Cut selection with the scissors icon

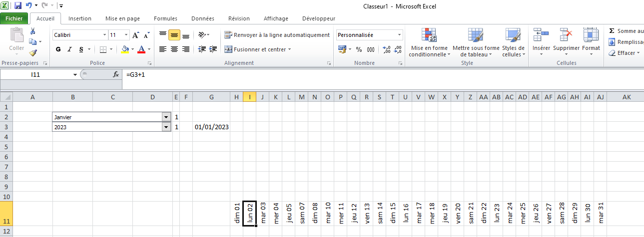[33, 31]
